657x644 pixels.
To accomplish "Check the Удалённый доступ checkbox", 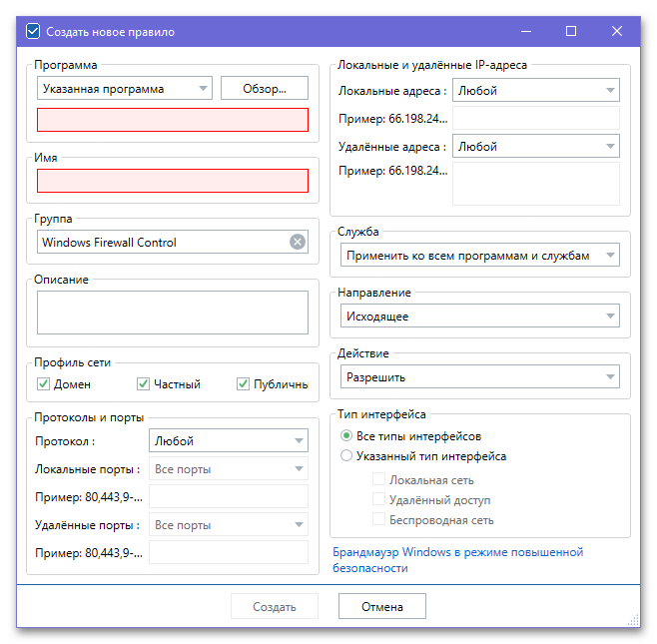I will coord(378,498).
